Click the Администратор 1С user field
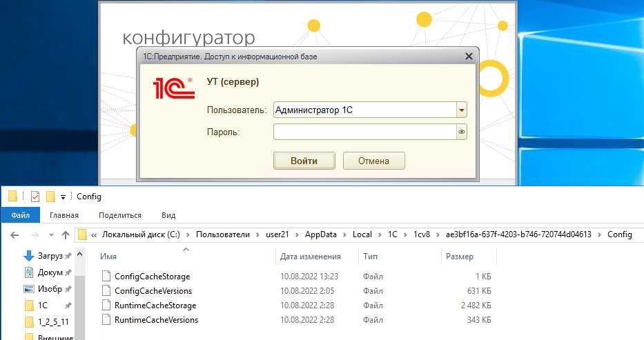 [365, 110]
